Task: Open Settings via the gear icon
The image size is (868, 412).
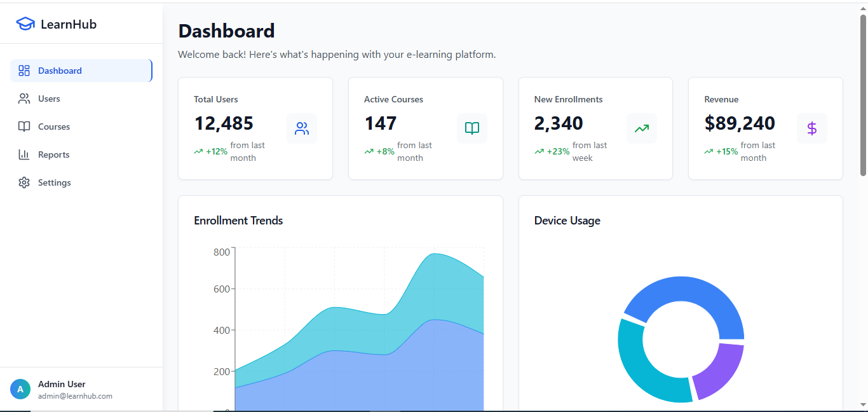Action: [x=24, y=182]
